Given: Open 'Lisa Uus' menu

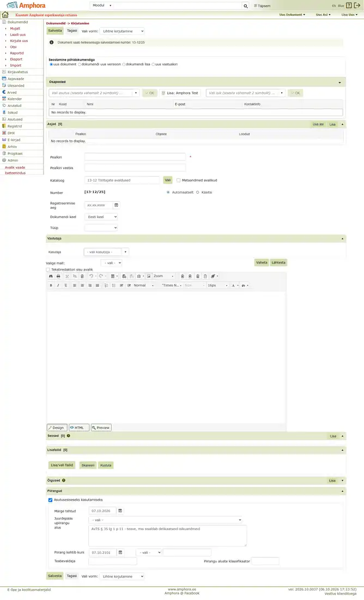Looking at the screenshot, I should tap(349, 15).
